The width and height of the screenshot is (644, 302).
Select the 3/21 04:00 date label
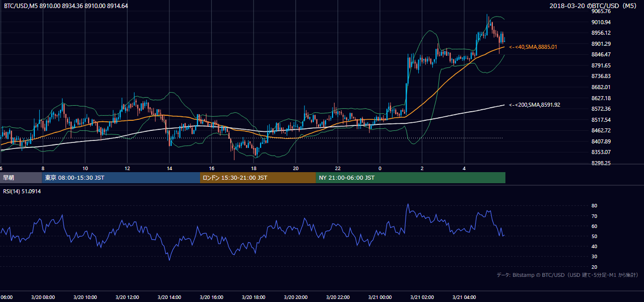(x=464, y=297)
